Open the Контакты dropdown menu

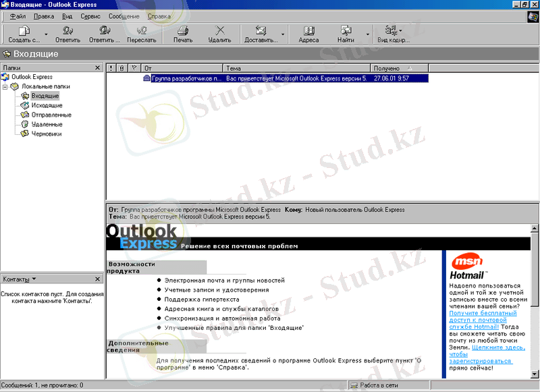click(34, 279)
